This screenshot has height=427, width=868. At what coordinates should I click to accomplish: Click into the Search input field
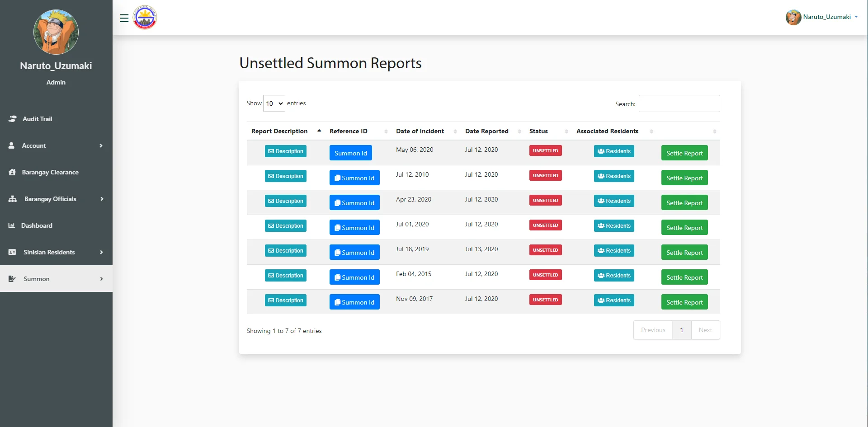point(679,103)
